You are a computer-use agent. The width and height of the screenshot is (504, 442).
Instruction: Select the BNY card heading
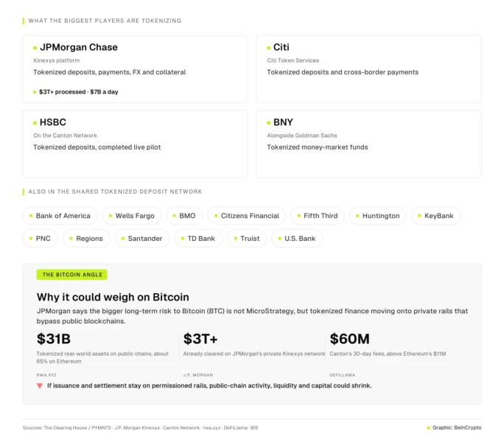[283, 122]
